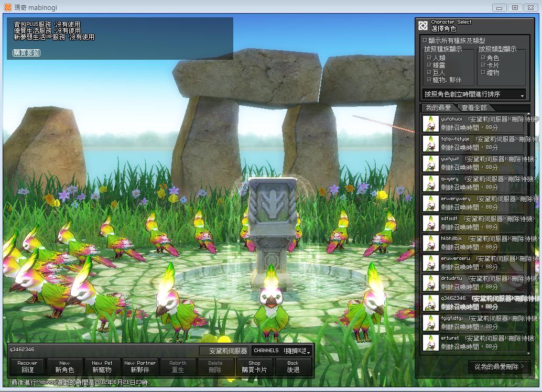This screenshot has width=542, height=392.
Task: Toggle the 禮物 type checkbox
Action: point(483,73)
